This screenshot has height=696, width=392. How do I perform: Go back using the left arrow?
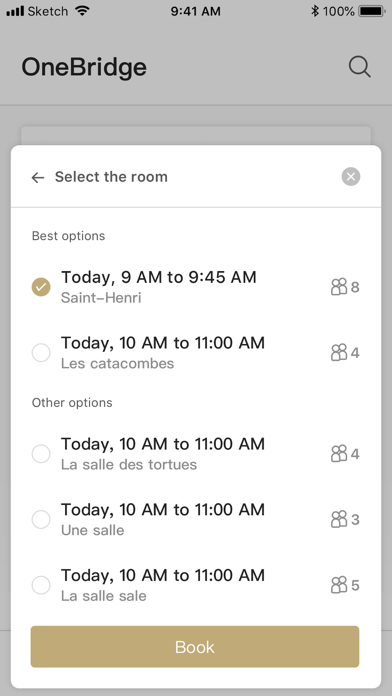(x=38, y=178)
